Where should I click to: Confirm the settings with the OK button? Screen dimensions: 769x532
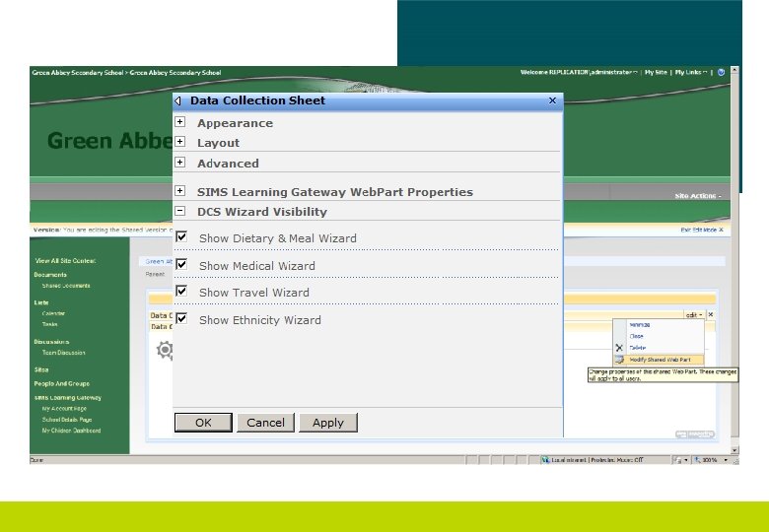click(x=203, y=423)
